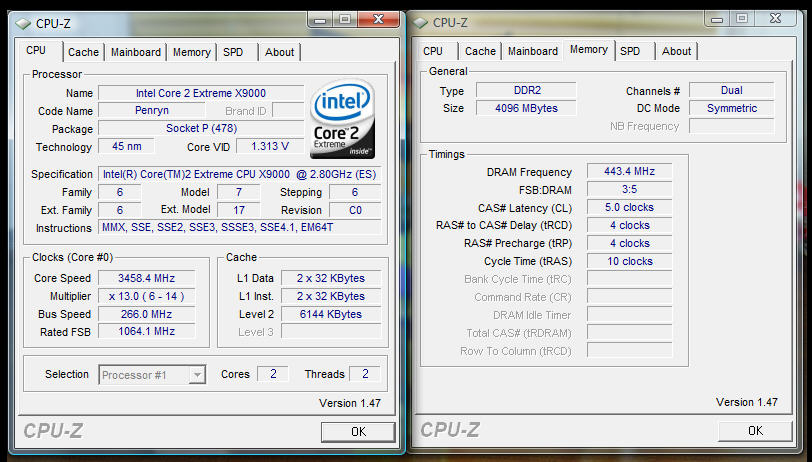This screenshot has height=462, width=812.
Task: Click the Technology value '45 nm'
Action: (126, 147)
